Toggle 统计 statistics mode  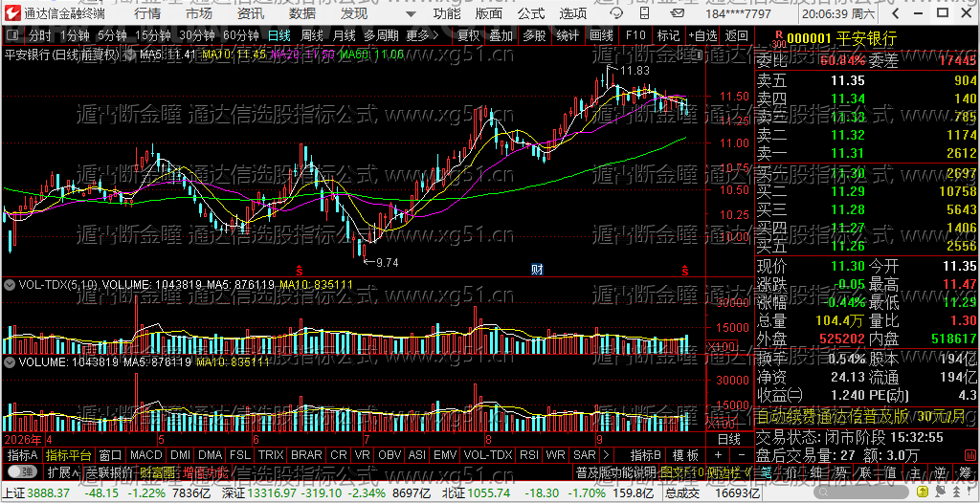coord(568,35)
